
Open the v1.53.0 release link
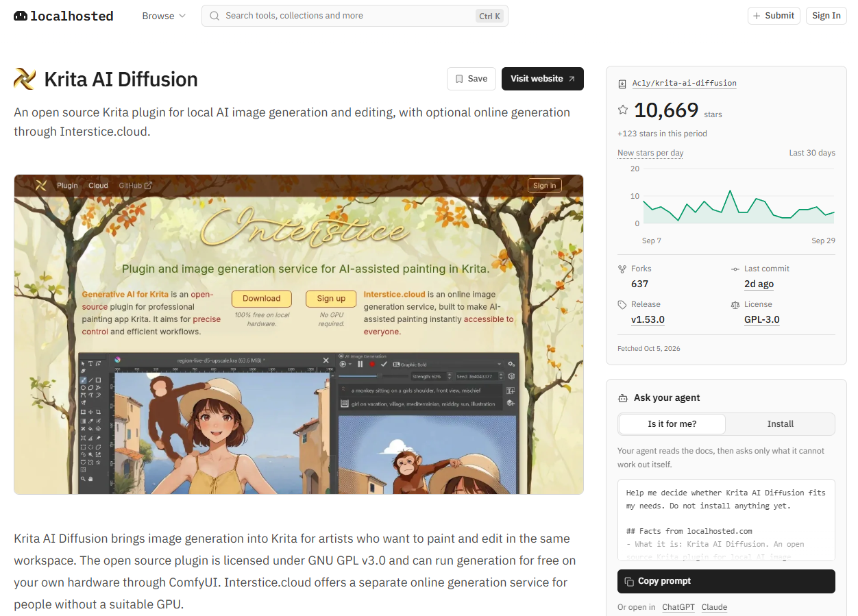click(648, 319)
